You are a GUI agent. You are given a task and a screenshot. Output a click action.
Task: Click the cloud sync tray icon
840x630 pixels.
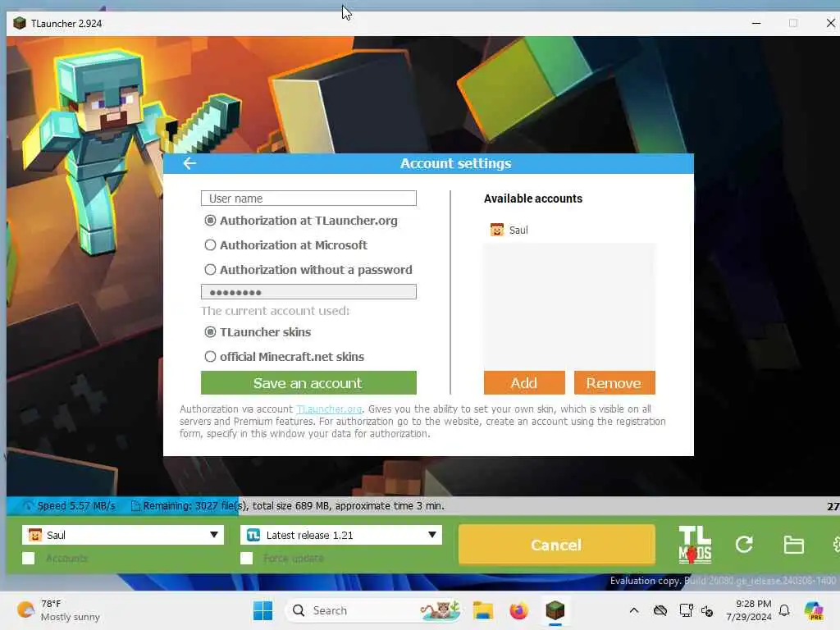[x=660, y=610]
